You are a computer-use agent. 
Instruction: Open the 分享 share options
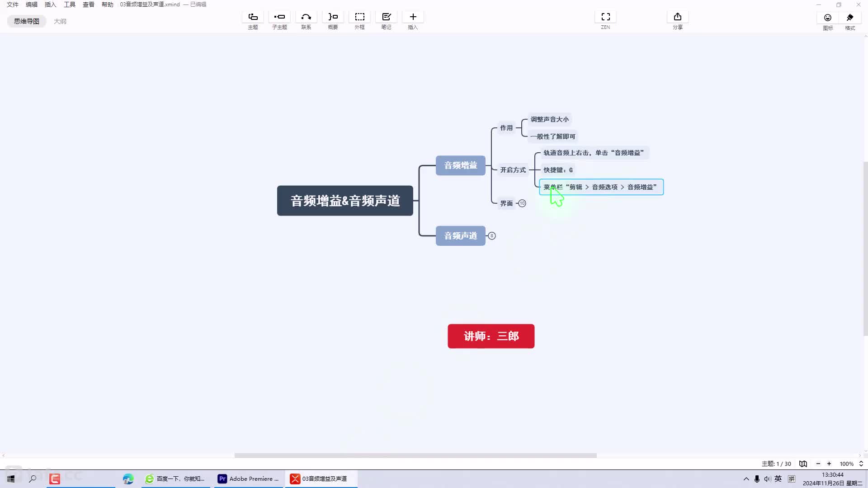[677, 21]
